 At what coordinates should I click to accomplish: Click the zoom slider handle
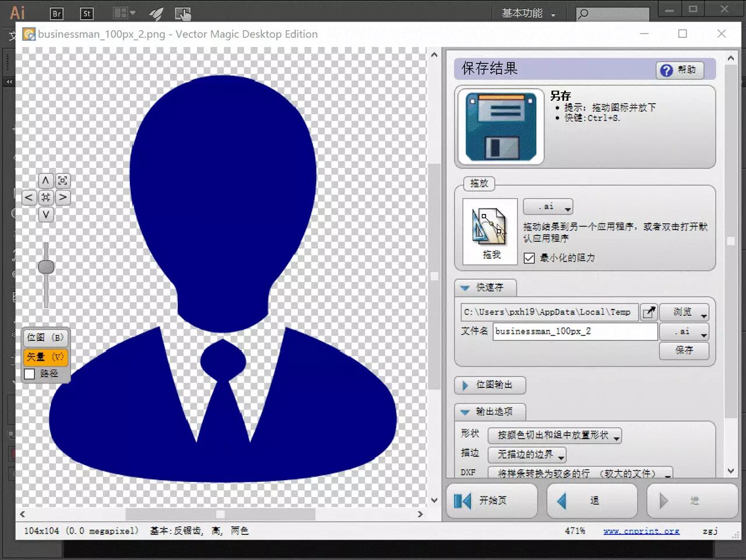[x=46, y=267]
